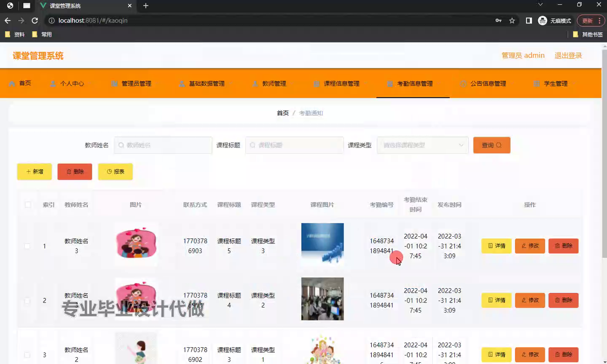Open the tab search chevron in title bar
Image resolution: width=607 pixels, height=364 pixels.
click(x=540, y=5)
